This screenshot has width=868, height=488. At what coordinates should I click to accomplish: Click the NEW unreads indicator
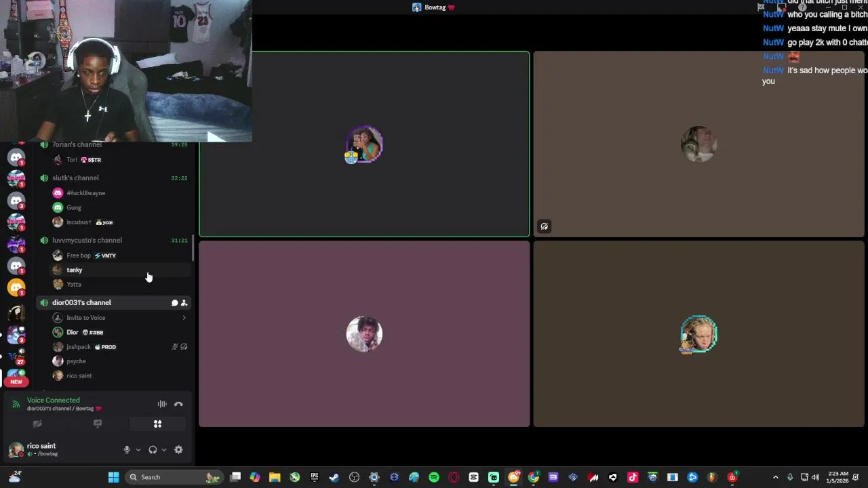click(x=16, y=382)
